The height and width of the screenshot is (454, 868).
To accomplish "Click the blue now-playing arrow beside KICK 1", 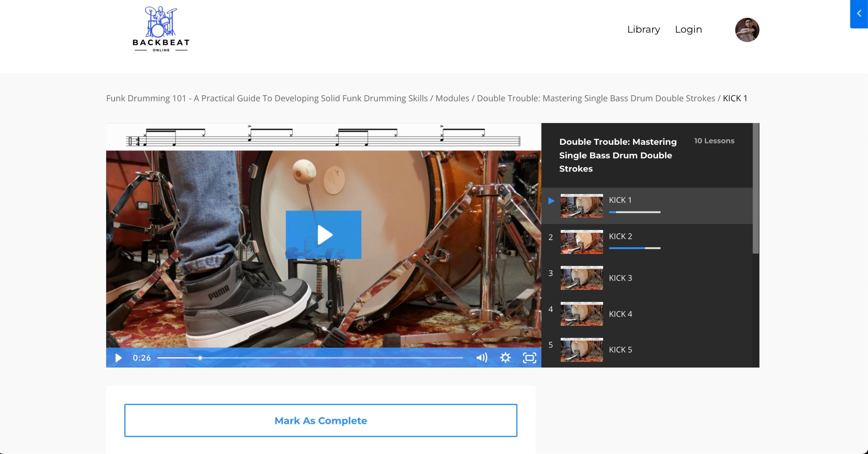I will pos(551,201).
